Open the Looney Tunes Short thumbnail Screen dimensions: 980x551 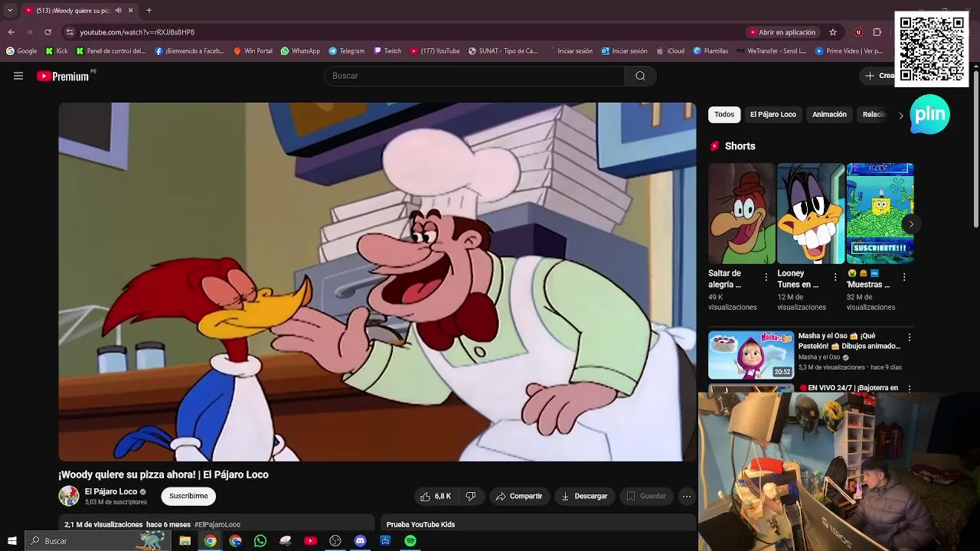(x=811, y=214)
